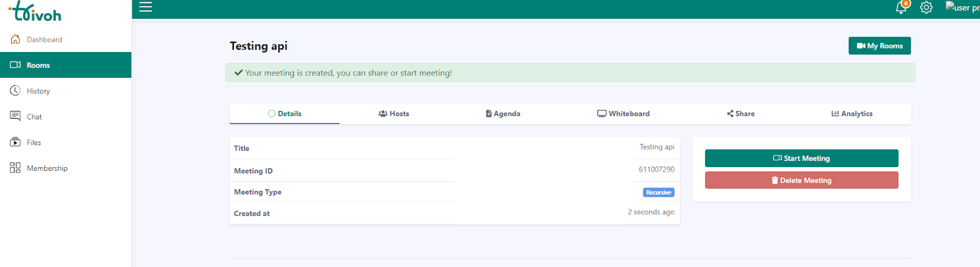Image resolution: width=980 pixels, height=267 pixels.
Task: Open the Agenda tab
Action: click(503, 114)
